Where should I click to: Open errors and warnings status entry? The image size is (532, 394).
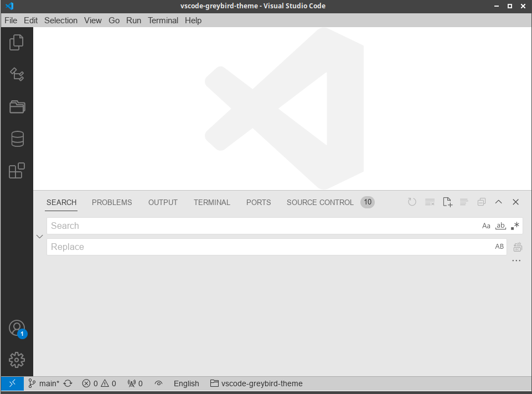99,383
